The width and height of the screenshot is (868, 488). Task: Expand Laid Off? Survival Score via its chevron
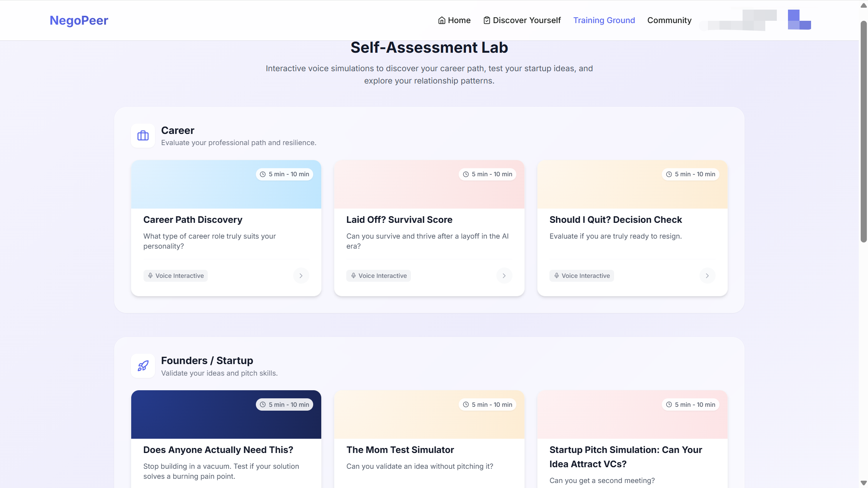pyautogui.click(x=504, y=276)
